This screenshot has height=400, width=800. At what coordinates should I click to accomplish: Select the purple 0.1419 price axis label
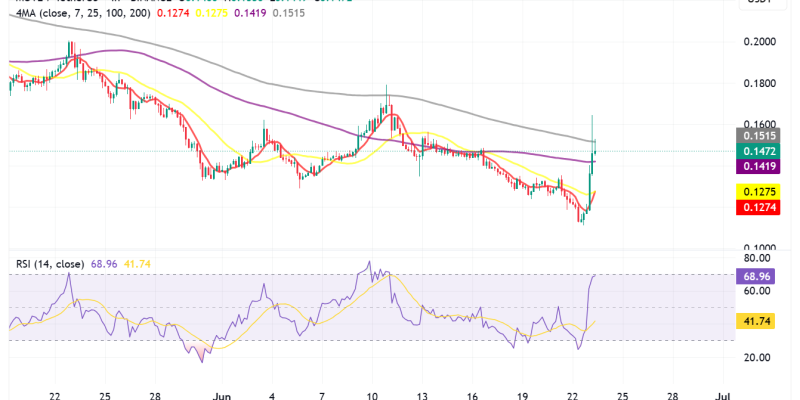(x=759, y=166)
